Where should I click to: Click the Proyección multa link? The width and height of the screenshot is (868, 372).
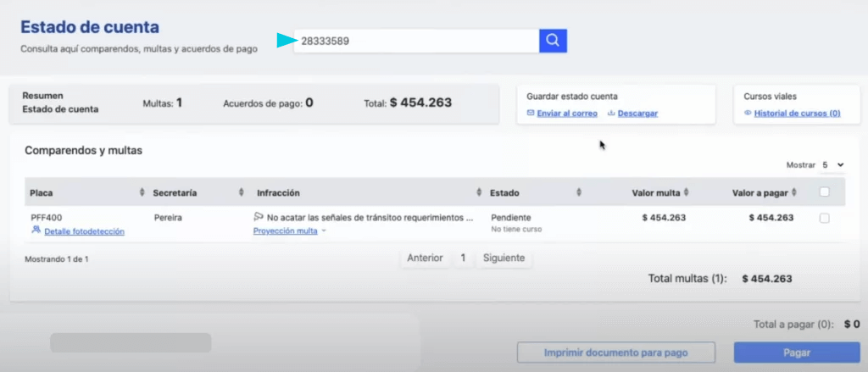coord(285,230)
